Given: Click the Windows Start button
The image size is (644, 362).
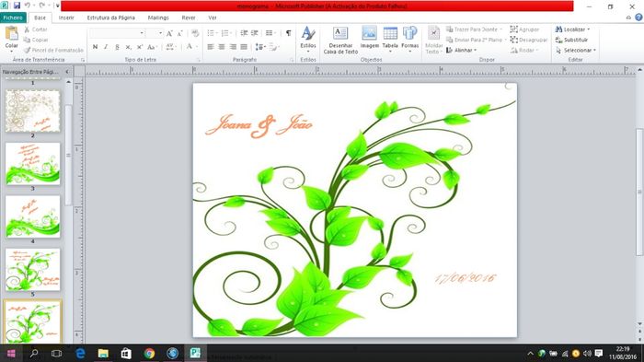Looking at the screenshot, I should click(x=11, y=353).
